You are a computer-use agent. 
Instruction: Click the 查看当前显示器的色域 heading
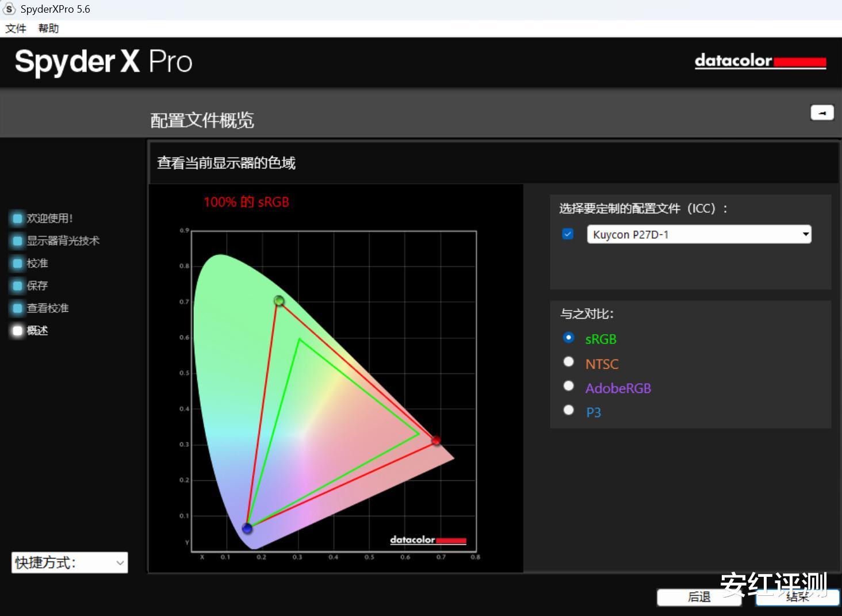[x=226, y=163]
